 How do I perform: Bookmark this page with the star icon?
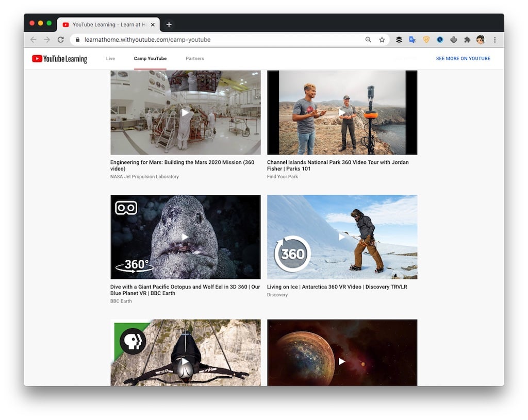coord(382,40)
